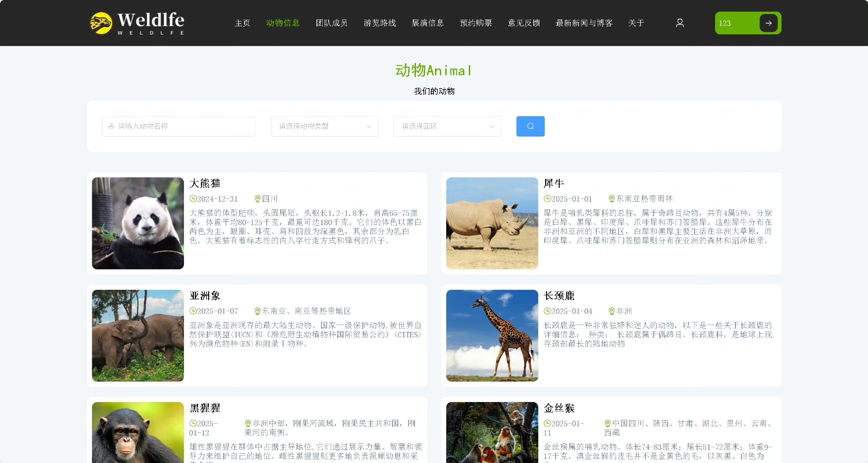868x463 pixels.
Task: Open the 请选择动物类型 dropdown
Action: click(324, 126)
